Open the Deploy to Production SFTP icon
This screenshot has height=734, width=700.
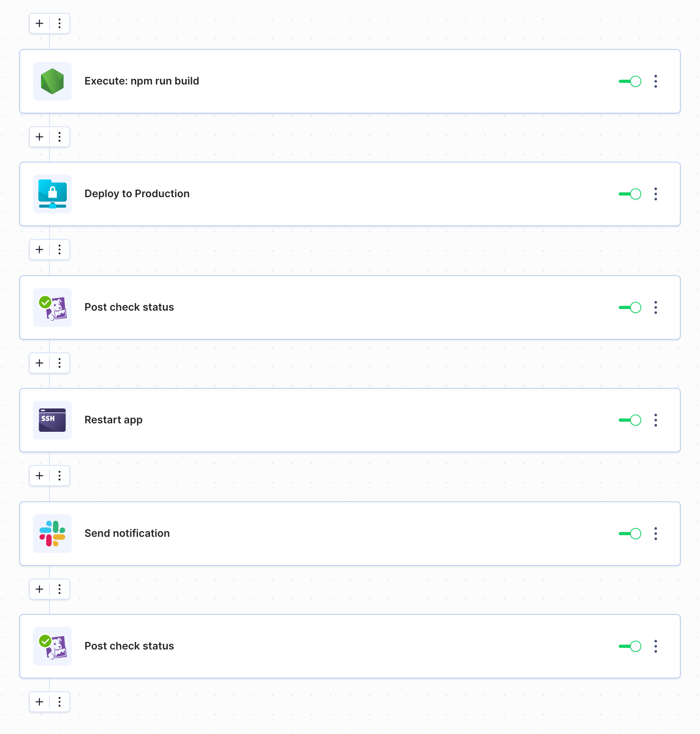click(52, 194)
